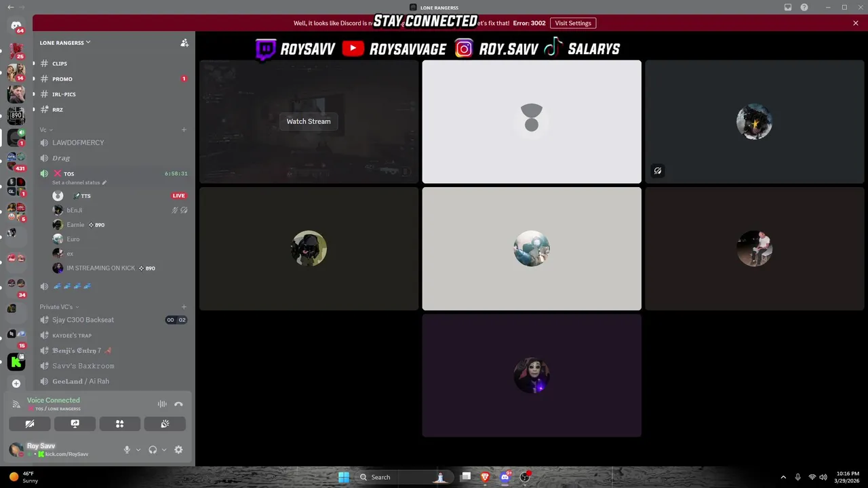Open server icon with 25 badge
The width and height of the screenshot is (868, 488).
[16, 50]
